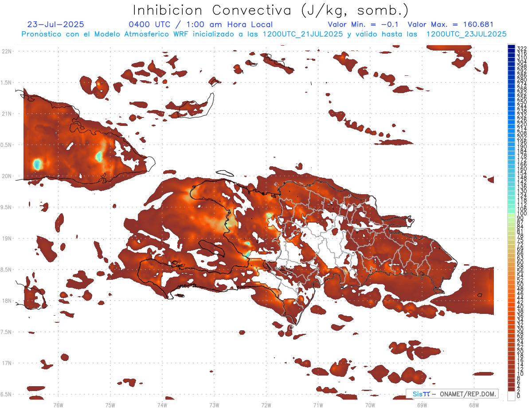Click the 76W longitude axis label
Viewport: 532px width, 411px height.
coord(58,405)
